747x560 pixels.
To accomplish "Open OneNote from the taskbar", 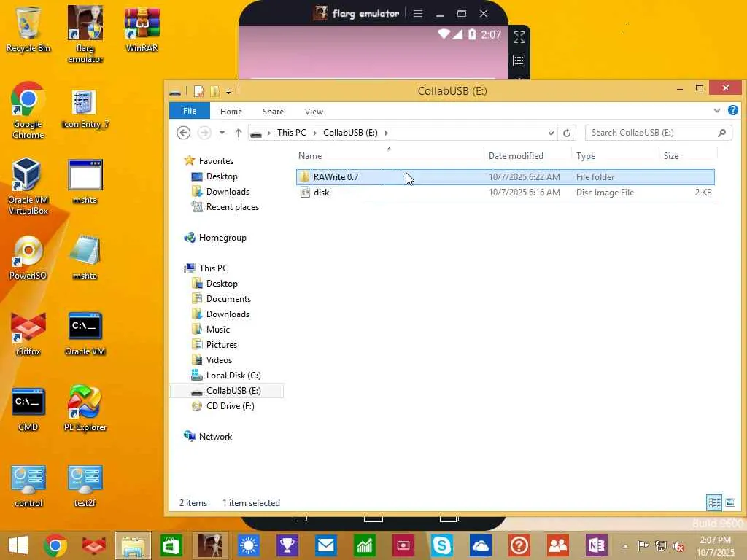I will 597,545.
